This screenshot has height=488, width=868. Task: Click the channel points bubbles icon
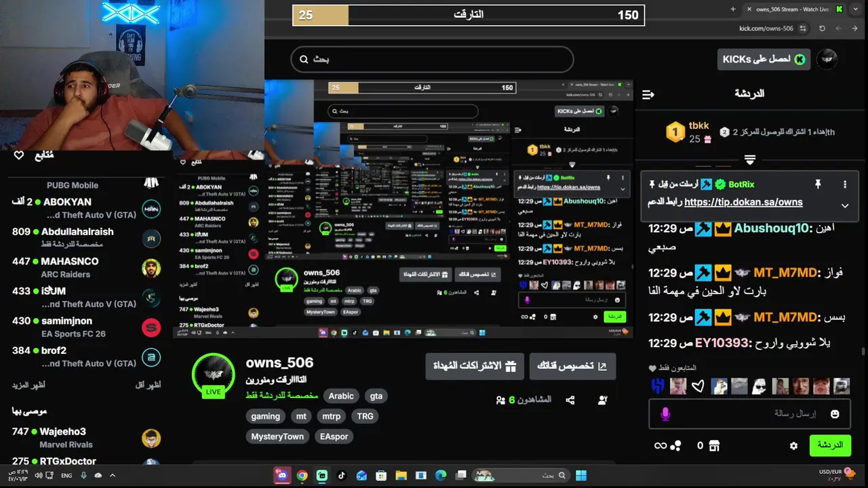tap(675, 446)
